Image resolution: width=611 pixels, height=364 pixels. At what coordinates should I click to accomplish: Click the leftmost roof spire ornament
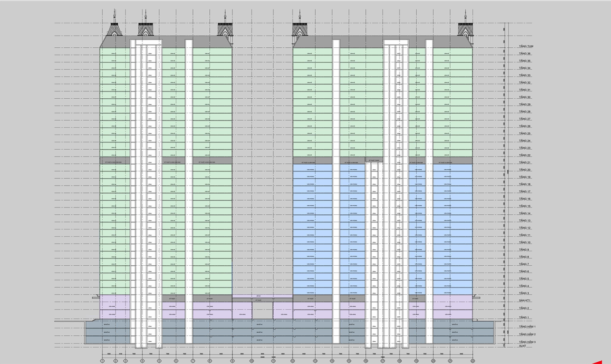(115, 28)
